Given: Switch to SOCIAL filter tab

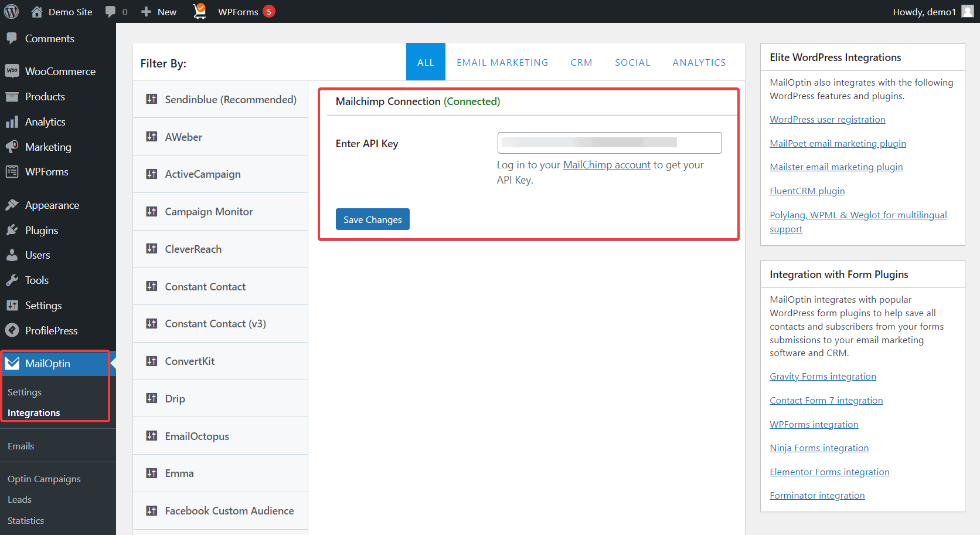Looking at the screenshot, I should point(632,62).
